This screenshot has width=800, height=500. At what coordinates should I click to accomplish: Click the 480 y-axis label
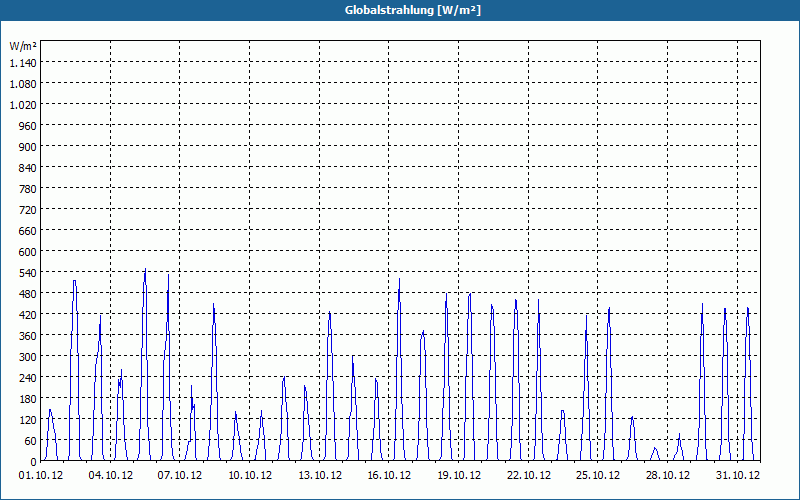click(28, 294)
